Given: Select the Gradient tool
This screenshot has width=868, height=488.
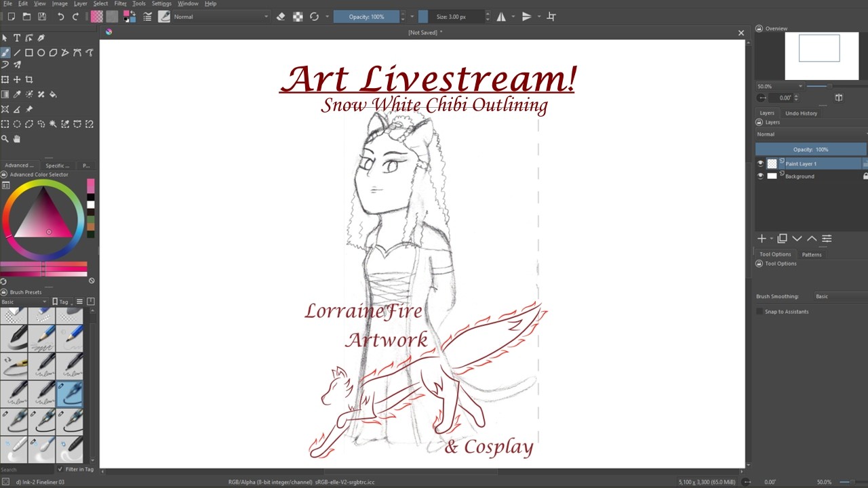Looking at the screenshot, I should click(x=5, y=94).
